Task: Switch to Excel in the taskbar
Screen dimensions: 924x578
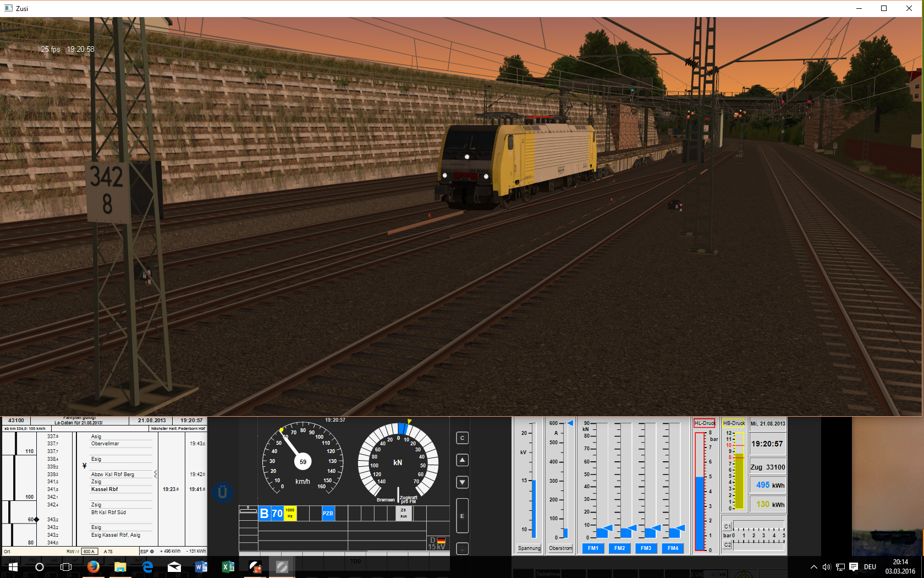Action: tap(228, 567)
